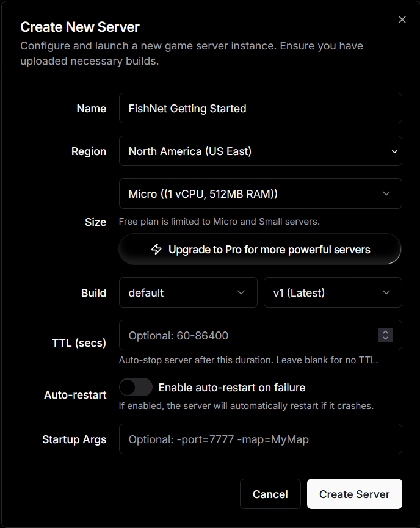This screenshot has height=528, width=420.
Task: Click the text 'Free plan is limited to Micro and Small servers.'
Action: click(219, 221)
